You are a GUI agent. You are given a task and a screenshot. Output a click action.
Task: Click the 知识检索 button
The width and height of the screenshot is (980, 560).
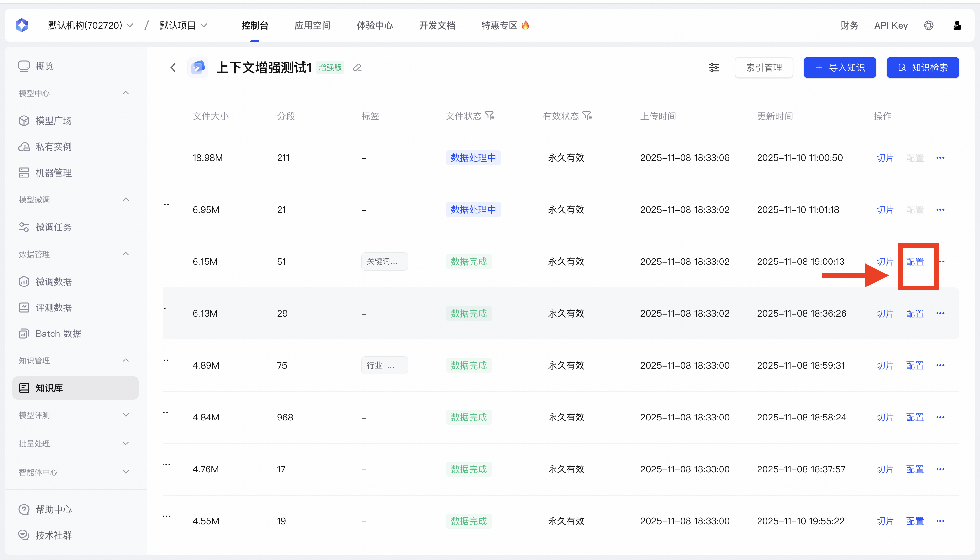tap(922, 68)
